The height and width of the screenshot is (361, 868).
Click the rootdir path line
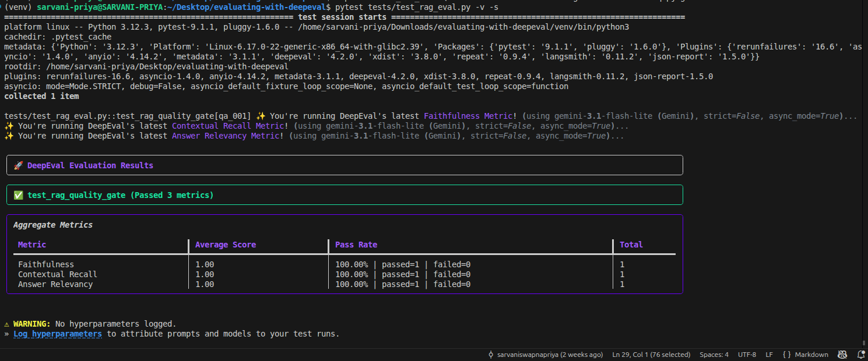146,66
